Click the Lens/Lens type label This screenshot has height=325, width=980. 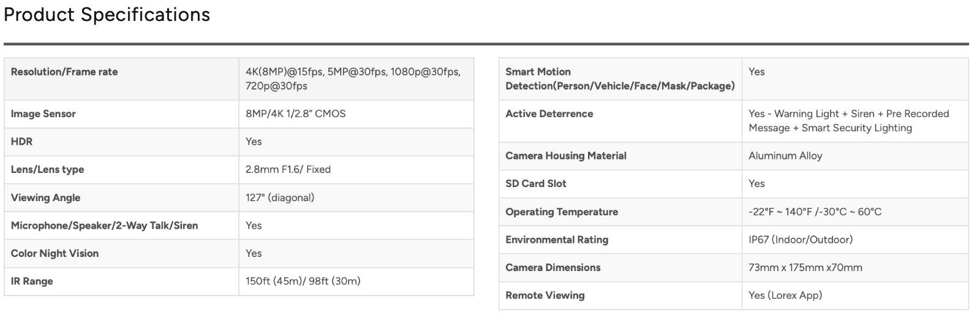pyautogui.click(x=48, y=170)
